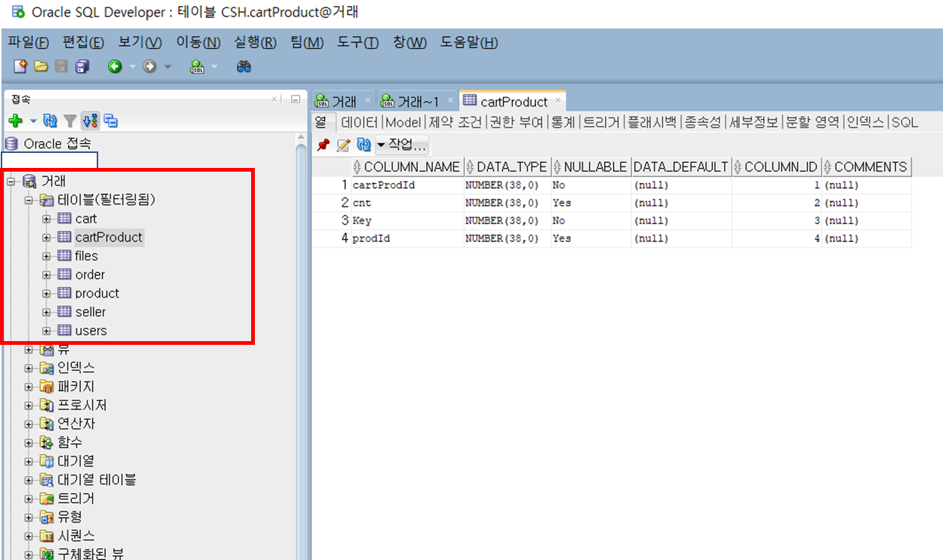Toggle the schema browser icon in connections panel
The height and width of the screenshot is (560, 943).
[90, 121]
